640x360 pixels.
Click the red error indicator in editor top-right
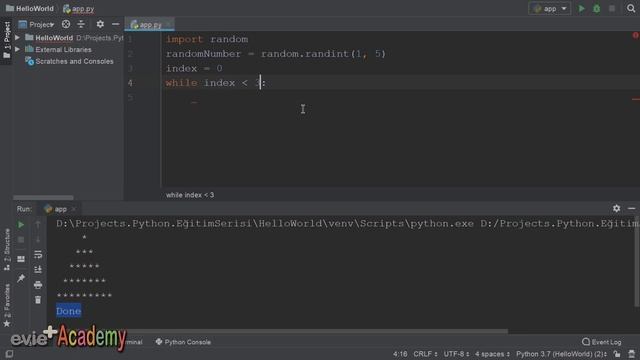click(x=636, y=36)
